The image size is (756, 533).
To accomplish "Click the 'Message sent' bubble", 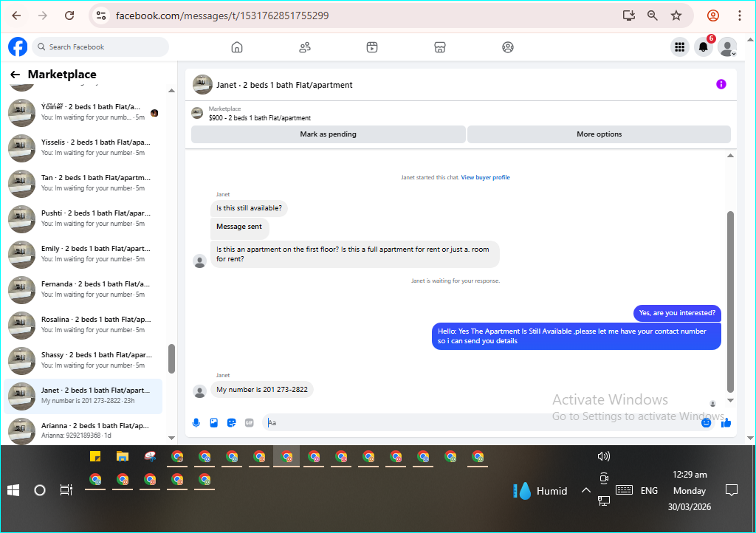I will (x=239, y=227).
